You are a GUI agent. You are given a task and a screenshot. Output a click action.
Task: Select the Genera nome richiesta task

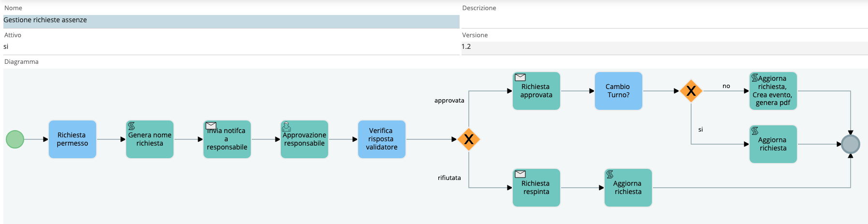150,139
